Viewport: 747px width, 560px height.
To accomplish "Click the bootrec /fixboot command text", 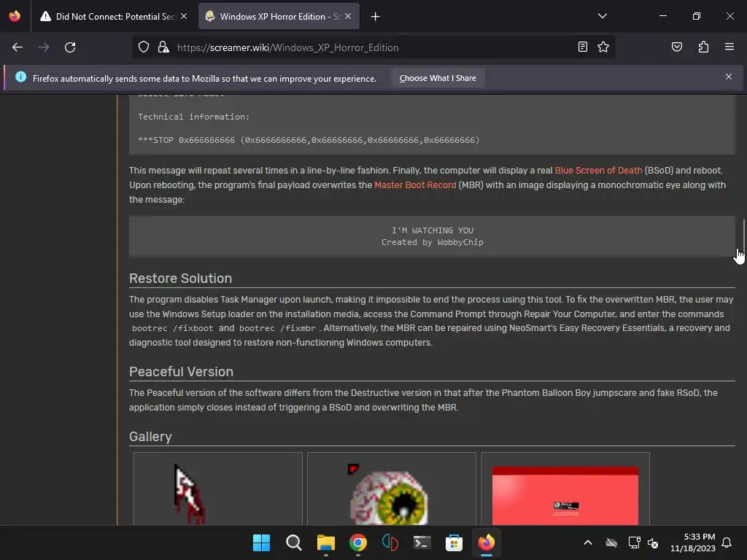I will [173, 328].
